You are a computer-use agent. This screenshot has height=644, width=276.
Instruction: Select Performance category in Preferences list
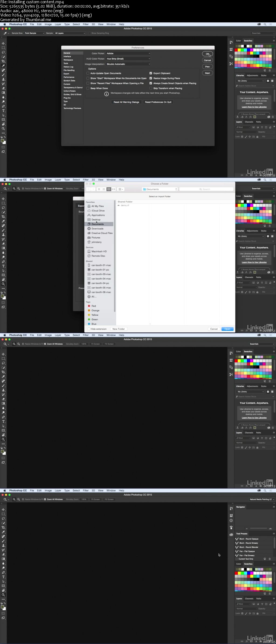pyautogui.click(x=69, y=77)
